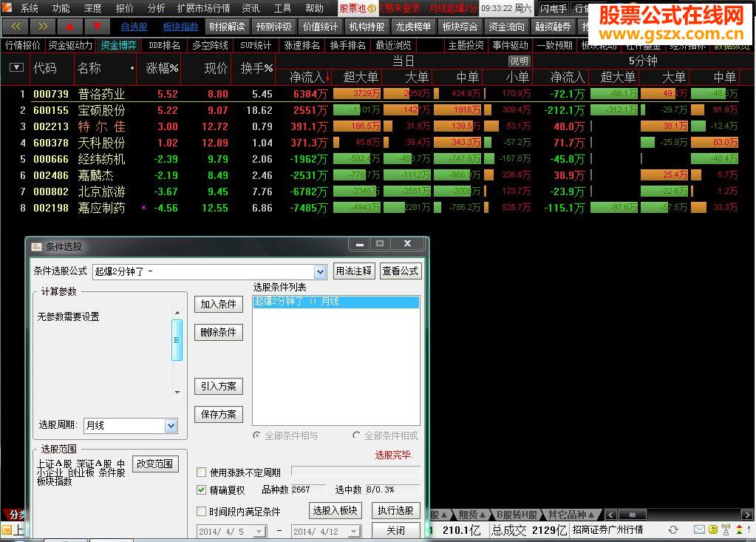
Task: Uncheck the 精确复权 checkbox
Action: [202, 490]
